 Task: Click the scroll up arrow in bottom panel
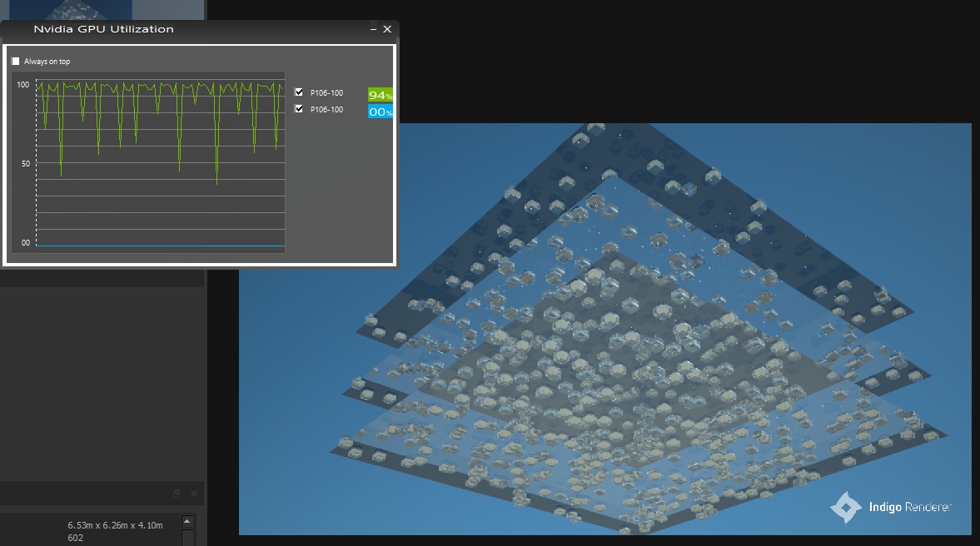(187, 522)
